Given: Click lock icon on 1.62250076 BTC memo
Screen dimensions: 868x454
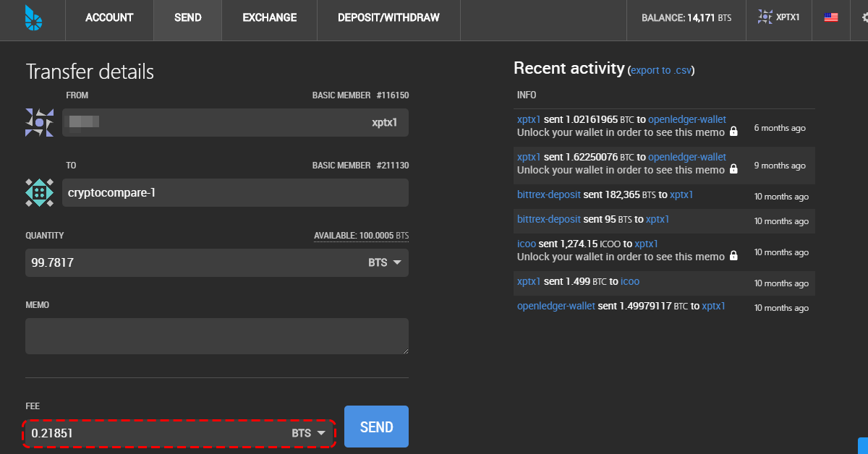Looking at the screenshot, I should coord(733,170).
